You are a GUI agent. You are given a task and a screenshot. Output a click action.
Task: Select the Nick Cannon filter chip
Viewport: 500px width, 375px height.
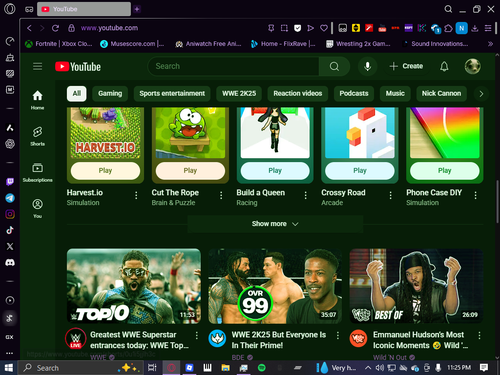[x=441, y=93]
